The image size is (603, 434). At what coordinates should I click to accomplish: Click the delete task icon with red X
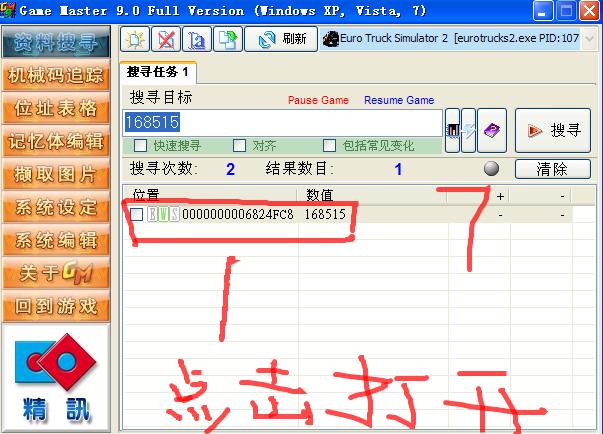tap(165, 39)
